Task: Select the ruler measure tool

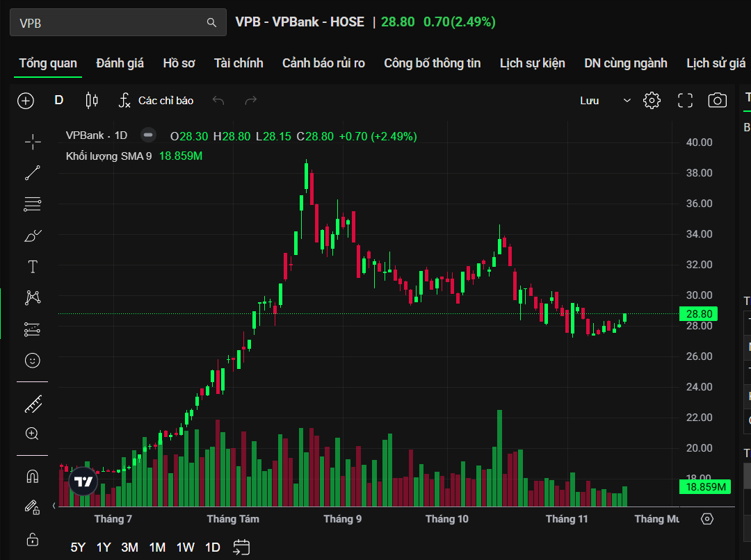Action: 33,403
